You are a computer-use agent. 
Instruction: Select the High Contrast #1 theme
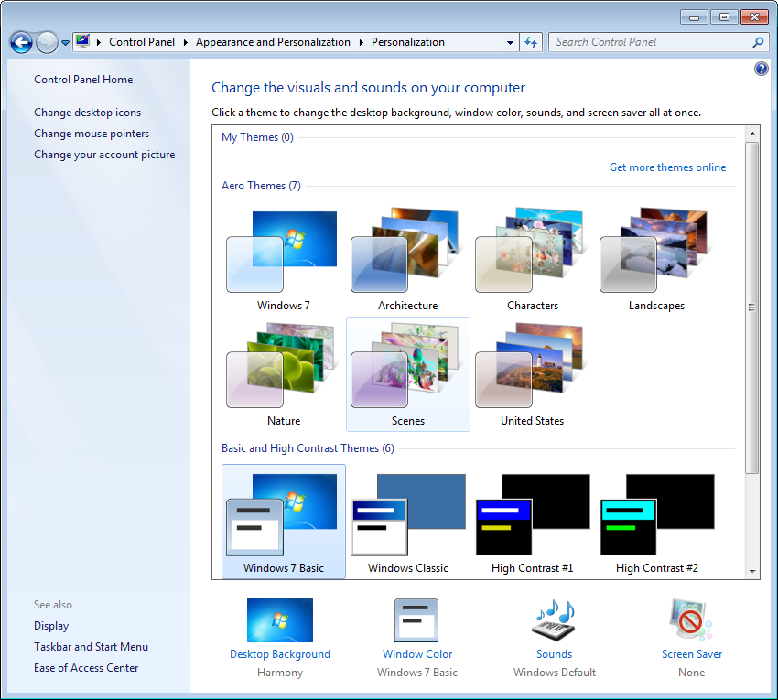coord(533,522)
